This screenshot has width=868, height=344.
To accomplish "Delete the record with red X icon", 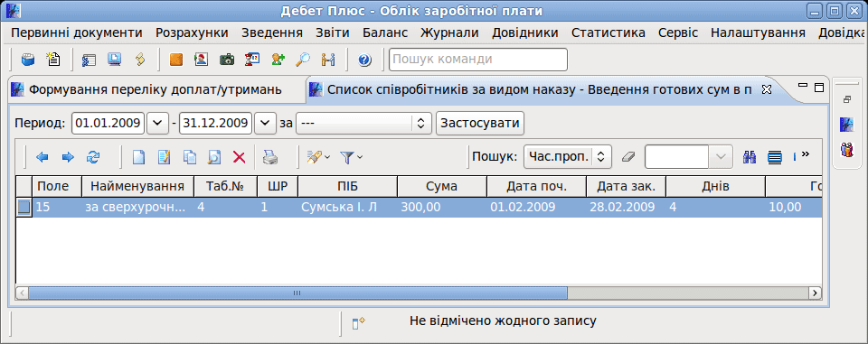I will (239, 158).
